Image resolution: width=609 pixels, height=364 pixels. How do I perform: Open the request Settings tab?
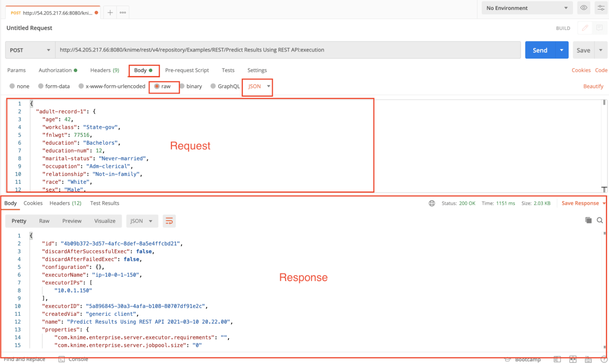(x=257, y=70)
